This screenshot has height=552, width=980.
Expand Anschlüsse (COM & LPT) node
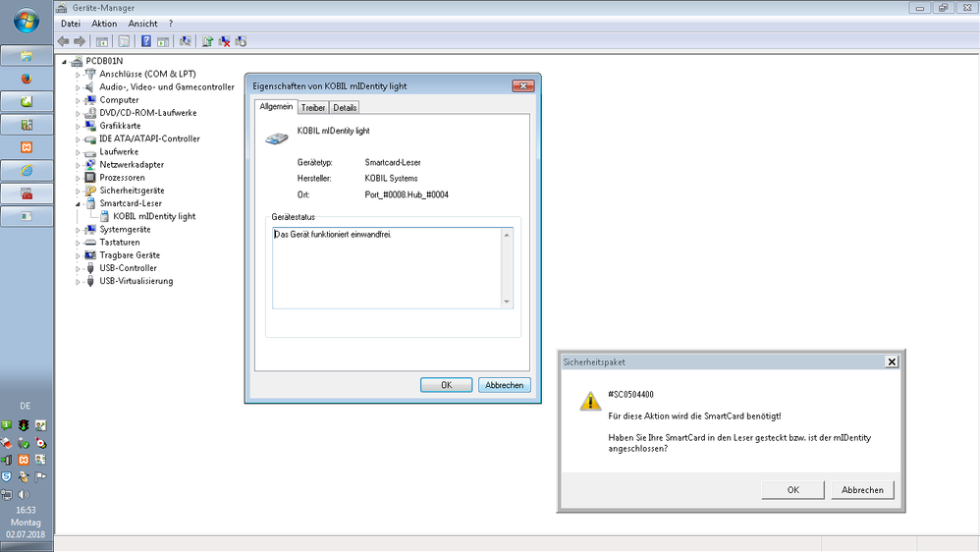[x=78, y=75]
